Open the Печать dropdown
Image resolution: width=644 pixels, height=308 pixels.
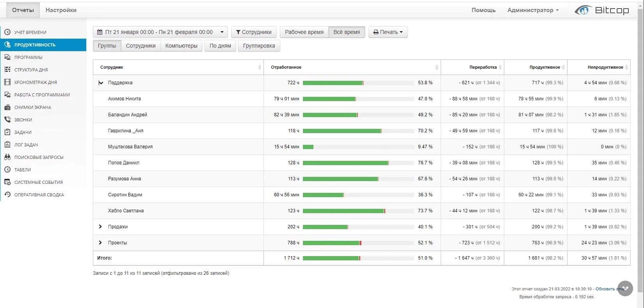[x=388, y=32]
